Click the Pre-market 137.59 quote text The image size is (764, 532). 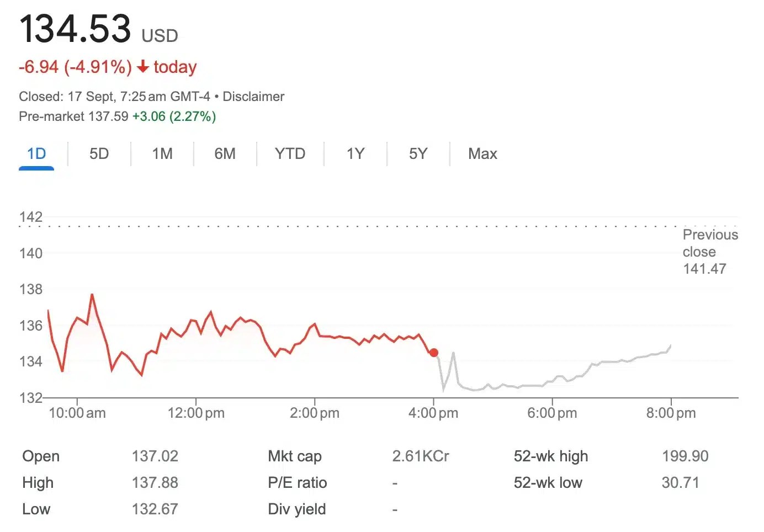click(73, 116)
